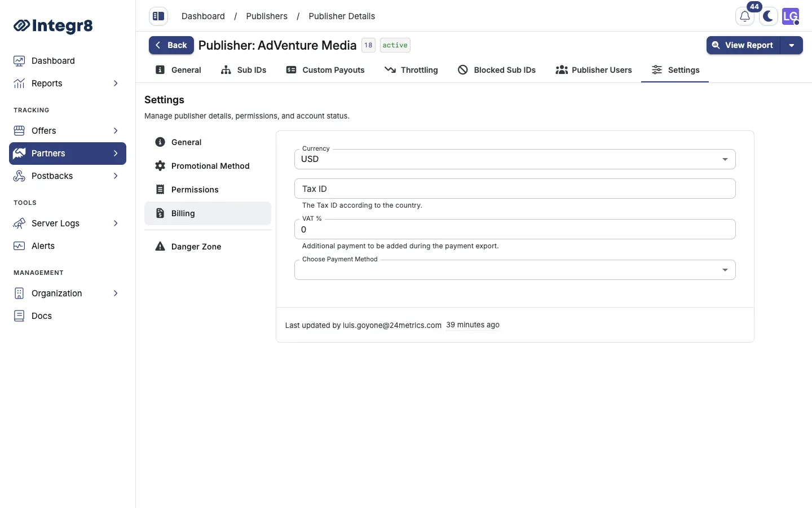812x508 pixels.
Task: Open the View Report dropdown arrow
Action: pos(792,45)
